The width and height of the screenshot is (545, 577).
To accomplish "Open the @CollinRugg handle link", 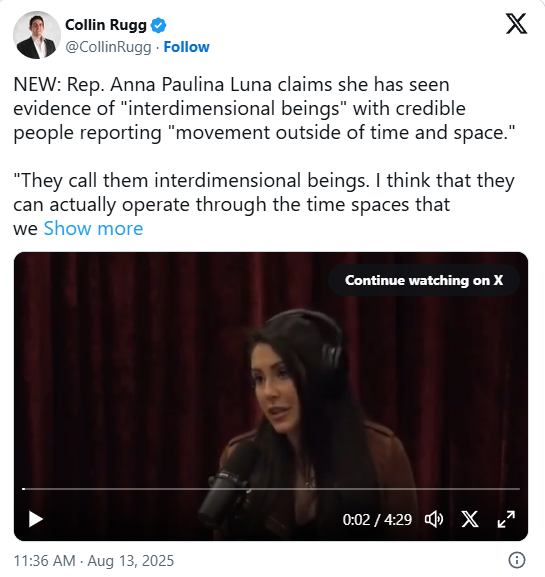I will point(108,47).
